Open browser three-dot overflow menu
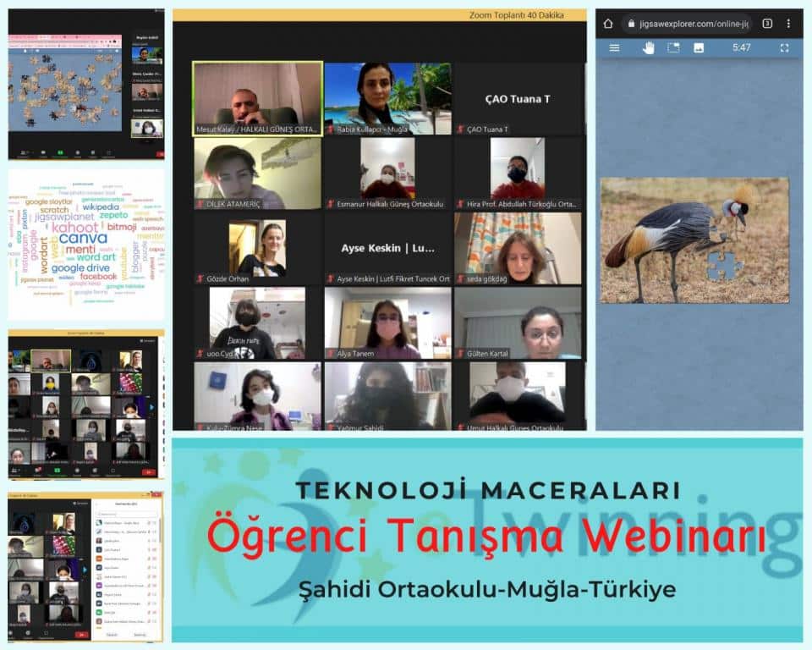The image size is (812, 650). click(x=789, y=24)
